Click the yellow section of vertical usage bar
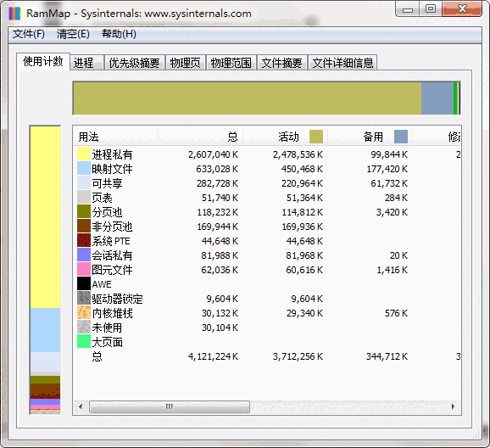Screen dimensions: 490x448 click(x=45, y=217)
